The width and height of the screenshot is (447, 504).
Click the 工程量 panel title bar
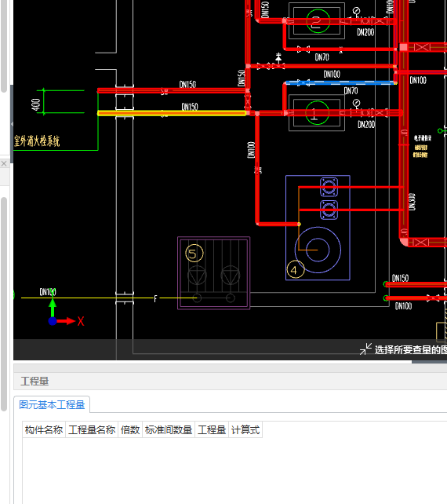click(231, 382)
